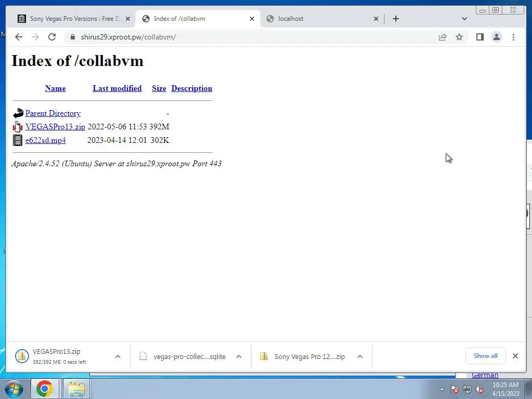Open the Windows Start menu
Screen dimensions: 532x399
[14, 389]
